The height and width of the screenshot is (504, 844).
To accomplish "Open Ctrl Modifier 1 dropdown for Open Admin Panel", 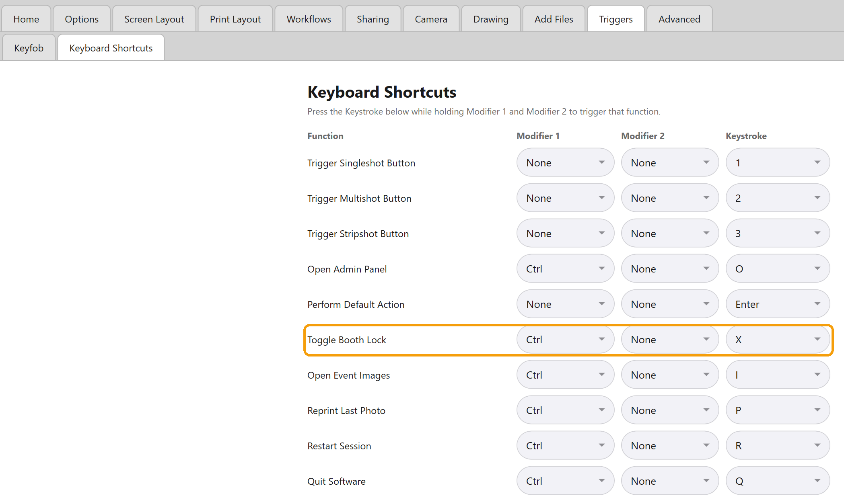I will (x=565, y=268).
